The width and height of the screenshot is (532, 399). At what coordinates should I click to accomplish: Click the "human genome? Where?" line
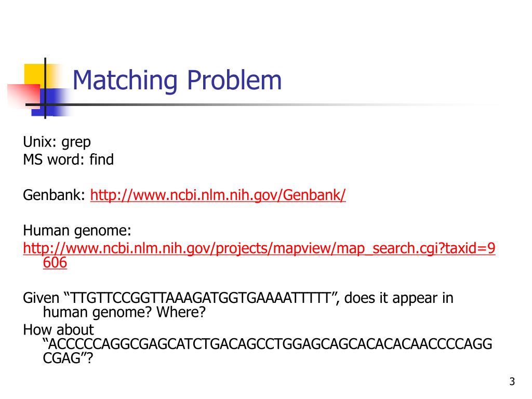coord(124,312)
